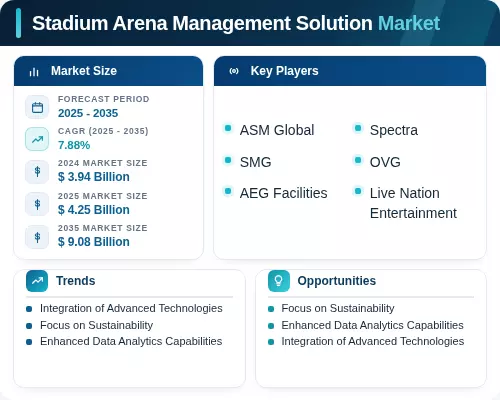This screenshot has width=500, height=400.
Task: Click the bullet marker next to OVG
Action: (x=358, y=160)
